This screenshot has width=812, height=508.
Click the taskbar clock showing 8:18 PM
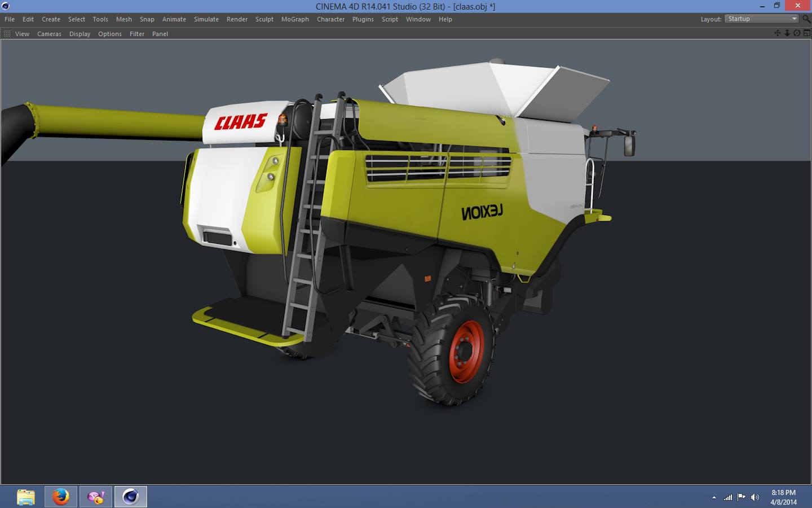click(784, 497)
